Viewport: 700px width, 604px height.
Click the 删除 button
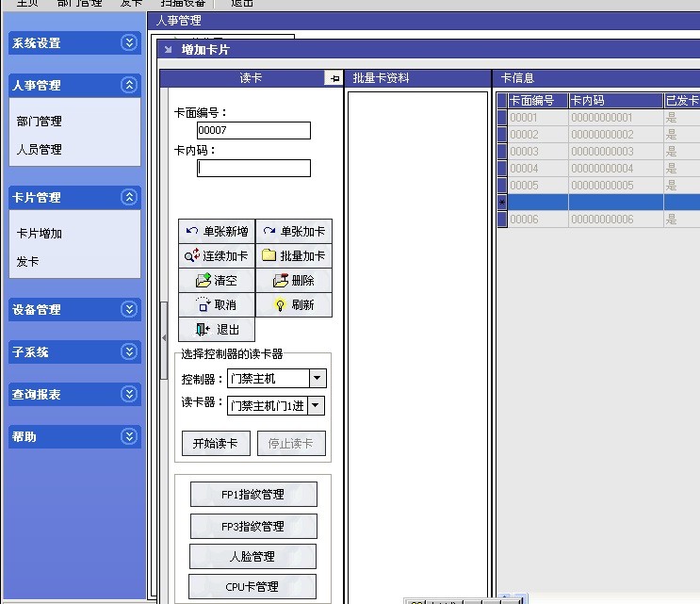pos(294,280)
